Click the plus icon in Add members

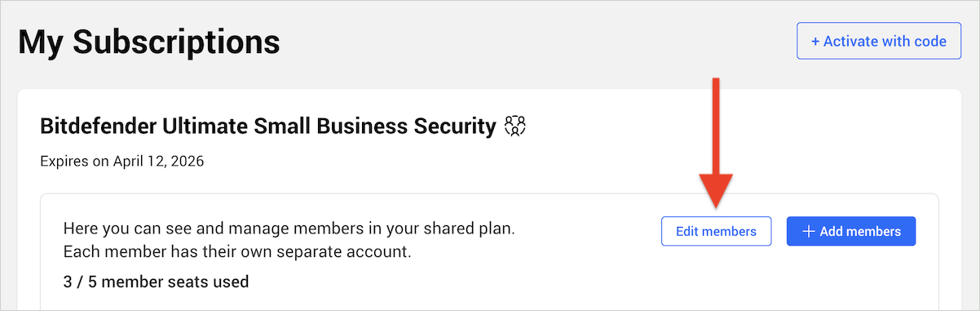pos(809,231)
